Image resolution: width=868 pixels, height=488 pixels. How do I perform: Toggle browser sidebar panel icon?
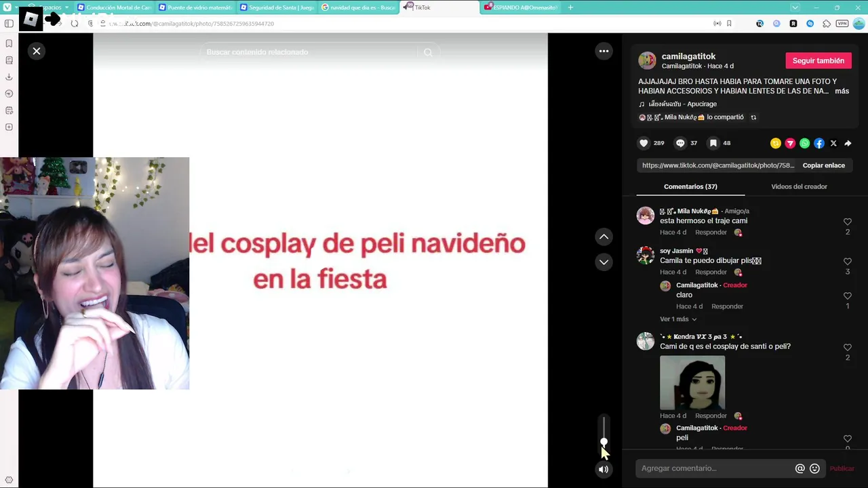point(9,24)
